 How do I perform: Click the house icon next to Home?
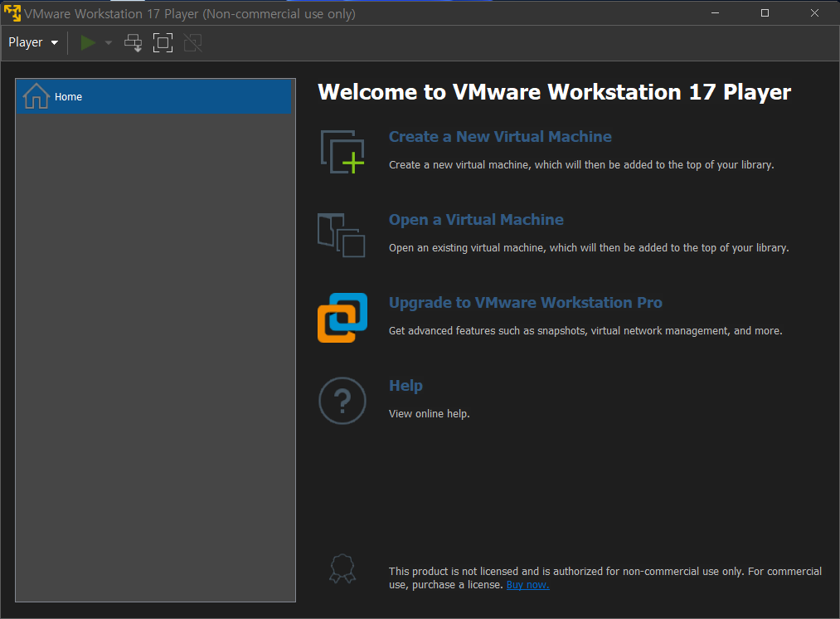point(36,96)
